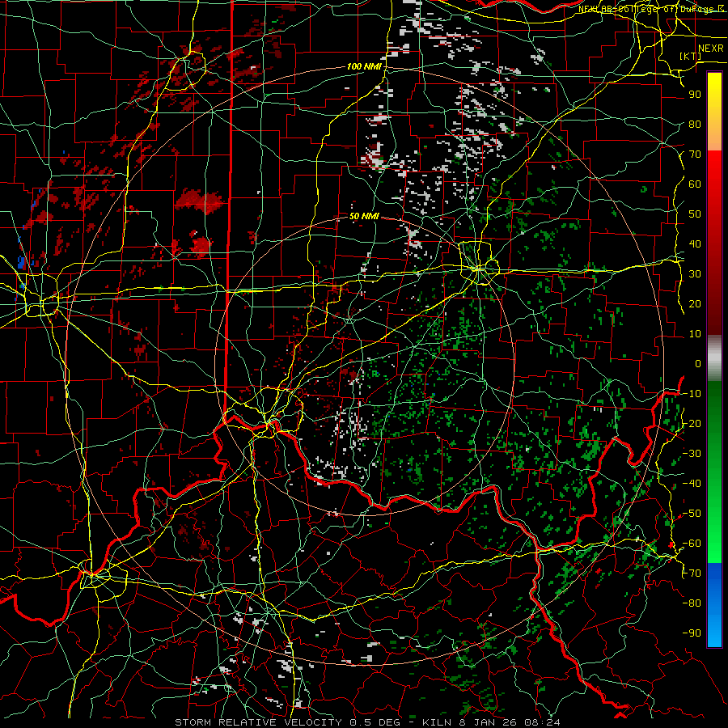Click the -50 value on the velocity scale
Screen dimensions: 728x728
click(x=692, y=514)
